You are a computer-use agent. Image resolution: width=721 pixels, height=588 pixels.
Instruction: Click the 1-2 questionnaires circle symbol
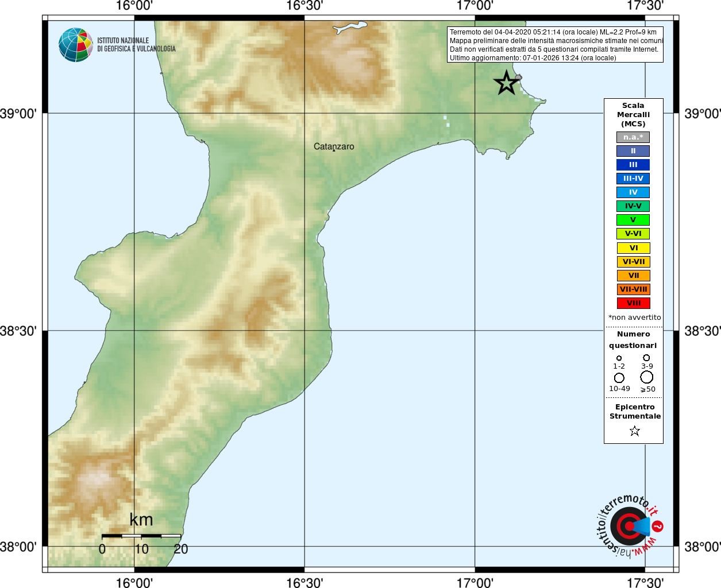[x=619, y=358]
